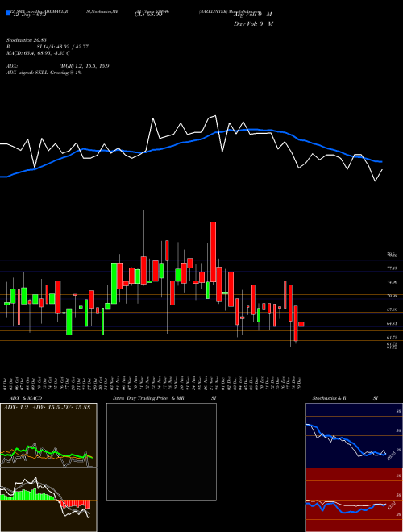This screenshot has width=403, height=532.
Task: Click the tall red candlestick with the highest top
Action: (x=213, y=251)
